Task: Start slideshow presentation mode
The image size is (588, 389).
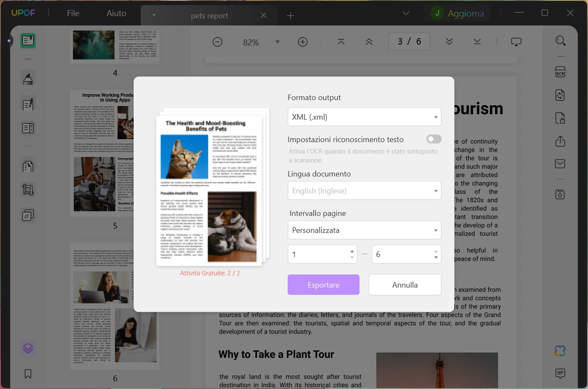Action: pos(516,42)
